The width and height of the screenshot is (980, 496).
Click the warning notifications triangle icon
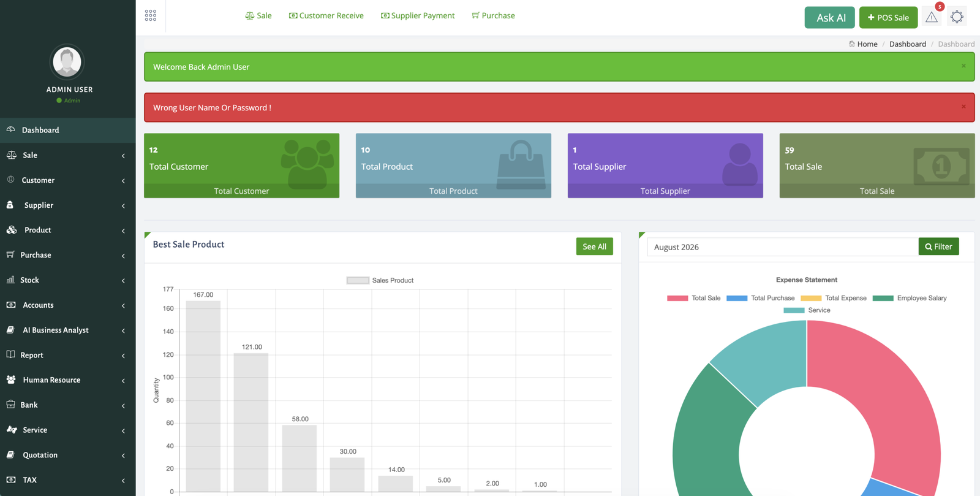(932, 17)
